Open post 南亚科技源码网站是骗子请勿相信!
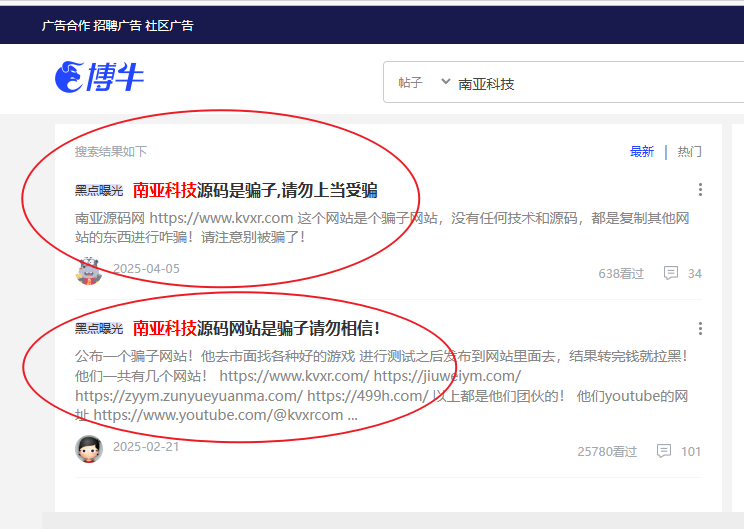 click(x=256, y=328)
